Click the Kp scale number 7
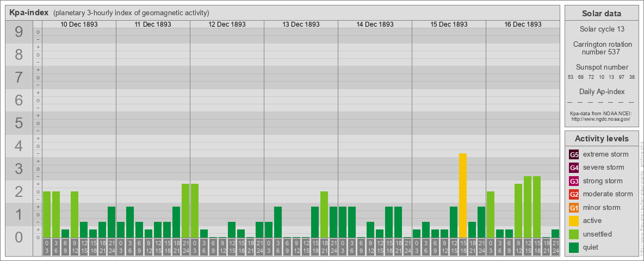 (x=19, y=77)
